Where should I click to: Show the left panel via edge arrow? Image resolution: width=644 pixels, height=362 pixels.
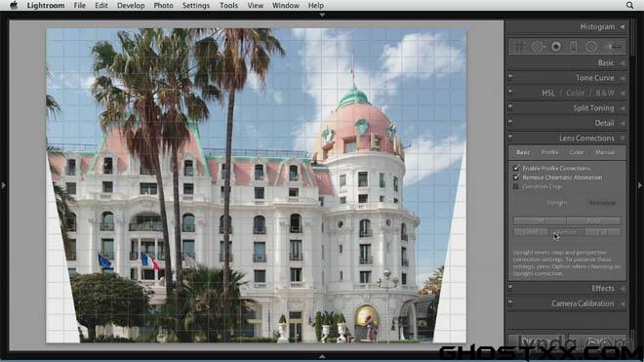tap(3, 185)
